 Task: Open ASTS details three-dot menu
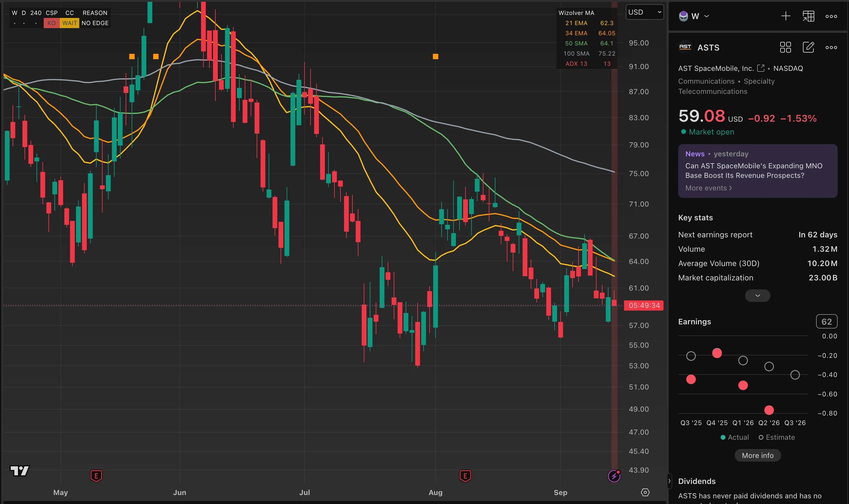(831, 48)
